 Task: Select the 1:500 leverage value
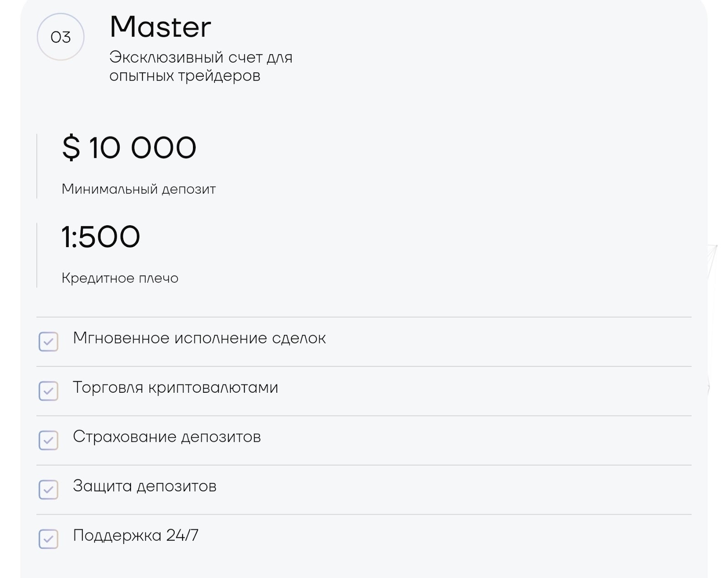[101, 237]
